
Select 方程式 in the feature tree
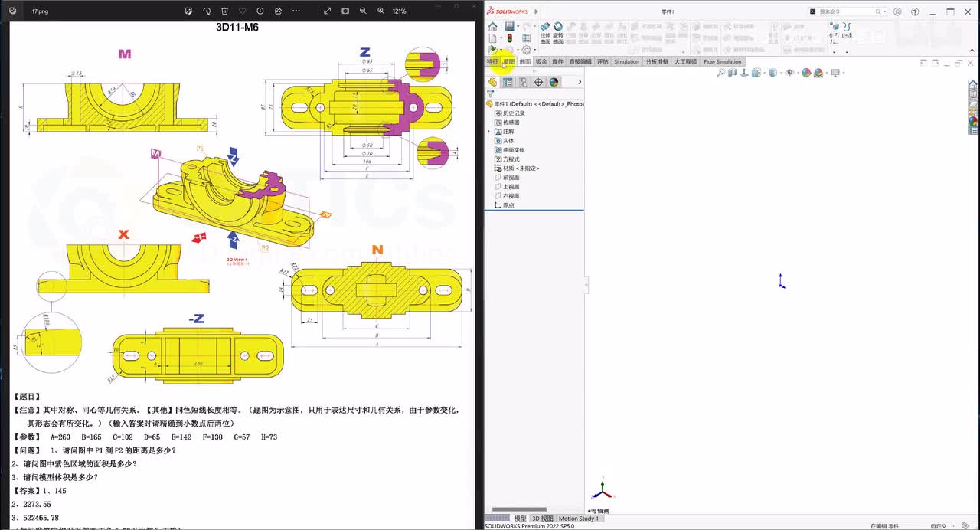point(507,159)
